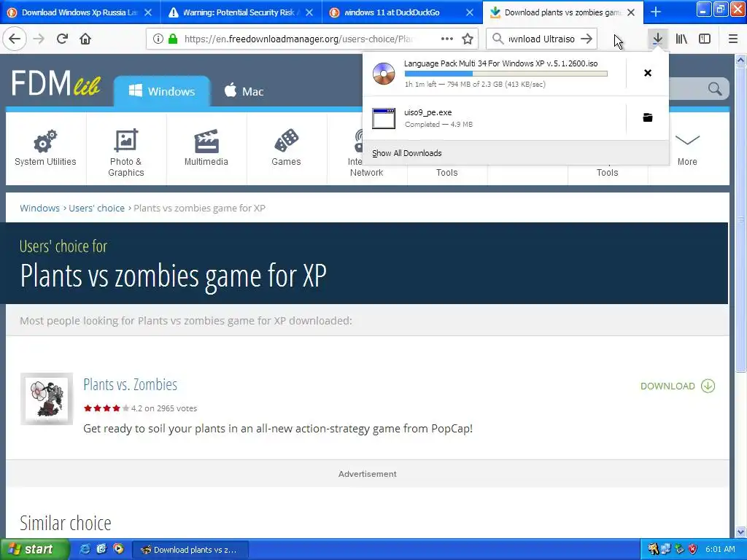This screenshot has height=560, width=747.
Task: Close the Download plants vs zombies tab
Action: (x=631, y=12)
